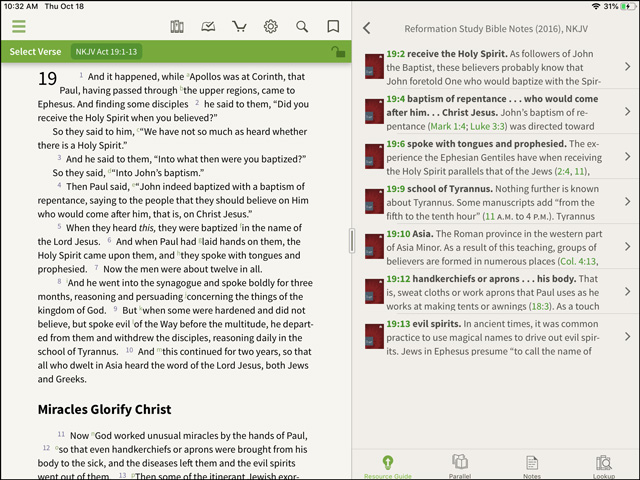Tap the 10:32 AM clock in status bar
Screen dimensions: 640x480
21,6
